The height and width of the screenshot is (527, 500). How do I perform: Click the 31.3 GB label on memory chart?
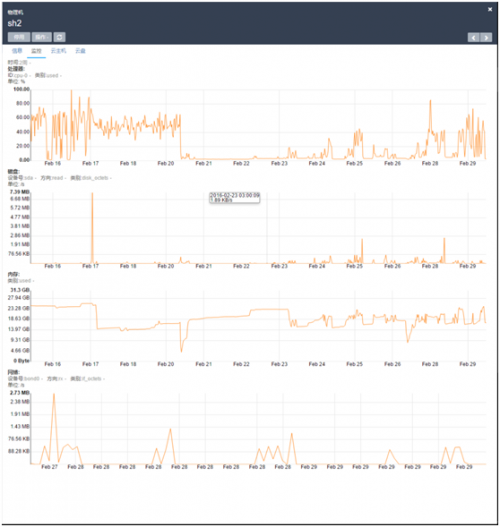[20, 290]
